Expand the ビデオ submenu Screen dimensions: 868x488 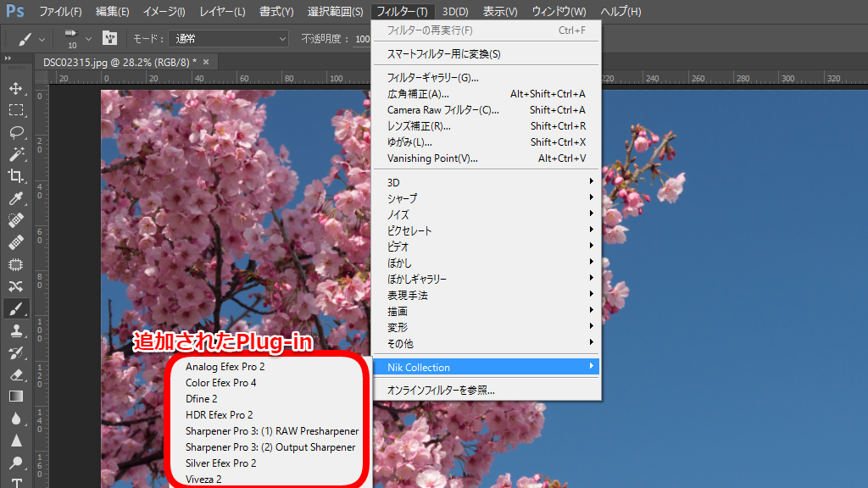(486, 247)
